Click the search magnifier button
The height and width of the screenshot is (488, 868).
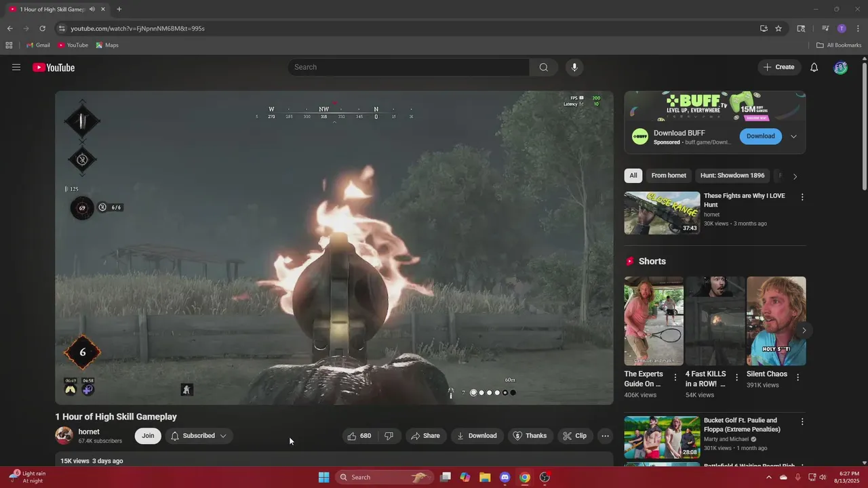click(x=544, y=67)
